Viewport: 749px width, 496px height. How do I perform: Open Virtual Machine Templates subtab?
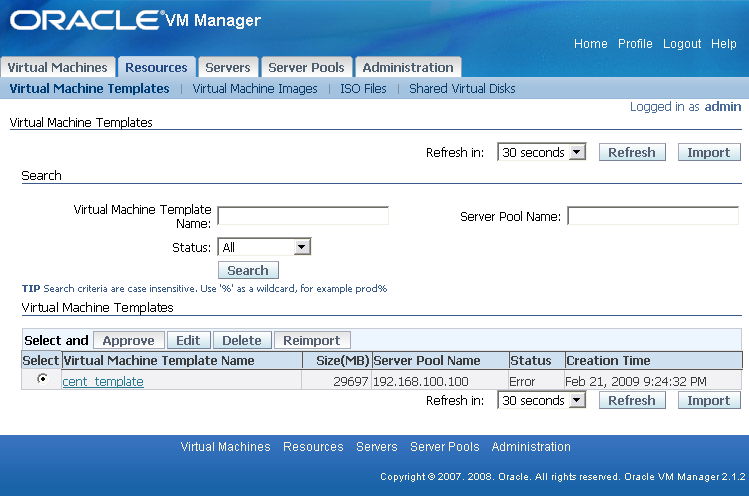point(89,88)
